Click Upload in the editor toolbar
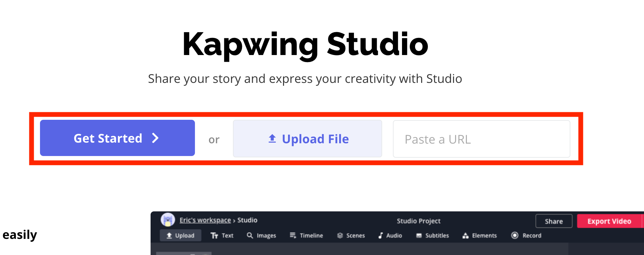The height and width of the screenshot is (255, 644). point(180,236)
